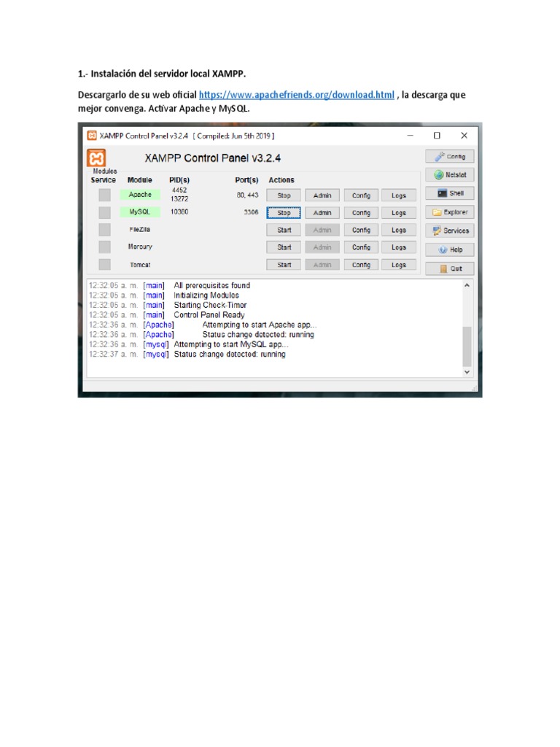The width and height of the screenshot is (560, 747).
Task: Minimize the XAMPP Control Panel window
Action: pos(410,136)
